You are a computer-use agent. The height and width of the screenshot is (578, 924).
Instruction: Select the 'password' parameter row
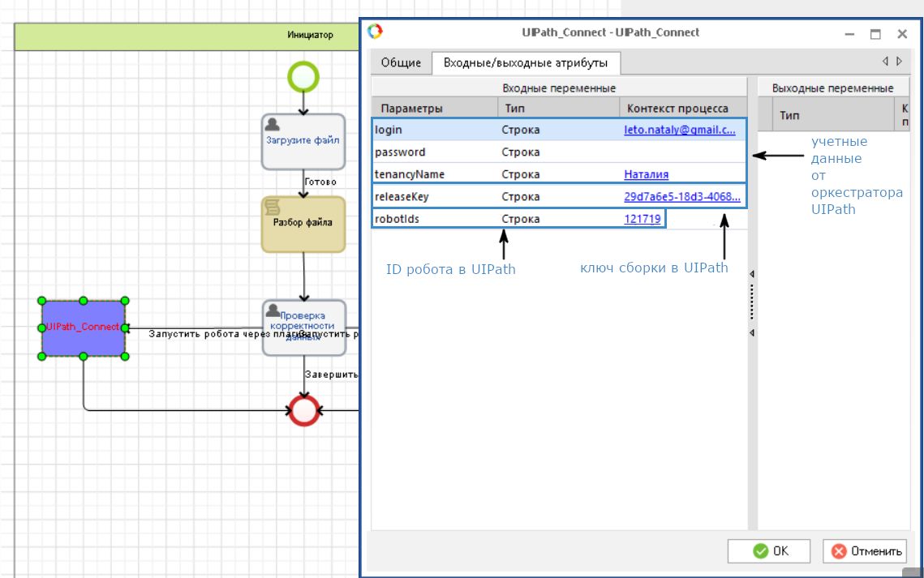(x=559, y=152)
